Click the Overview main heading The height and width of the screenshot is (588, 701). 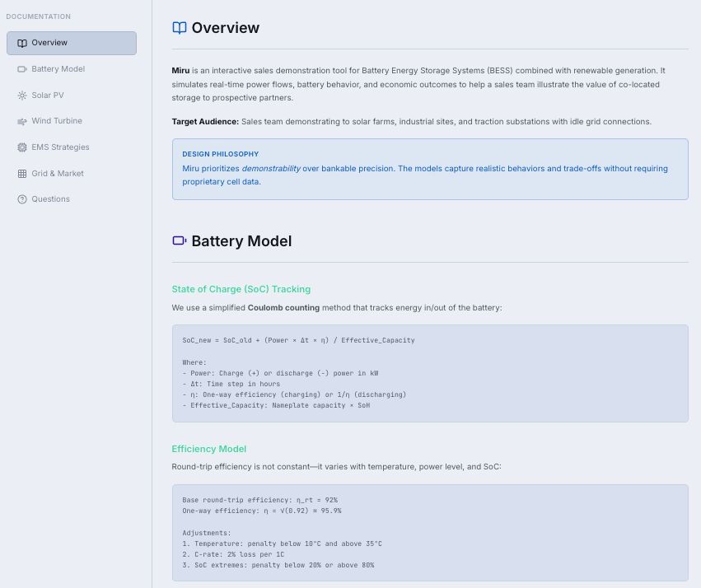[x=226, y=28]
